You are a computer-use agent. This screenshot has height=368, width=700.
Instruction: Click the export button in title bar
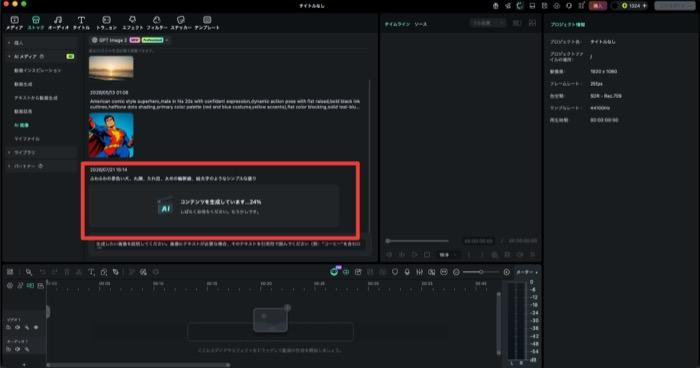(x=675, y=5)
